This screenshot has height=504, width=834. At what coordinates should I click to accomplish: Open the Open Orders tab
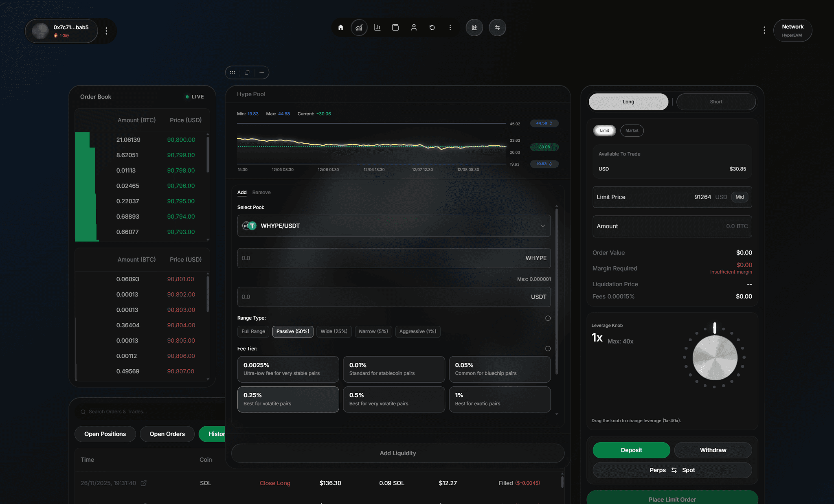coord(167,434)
